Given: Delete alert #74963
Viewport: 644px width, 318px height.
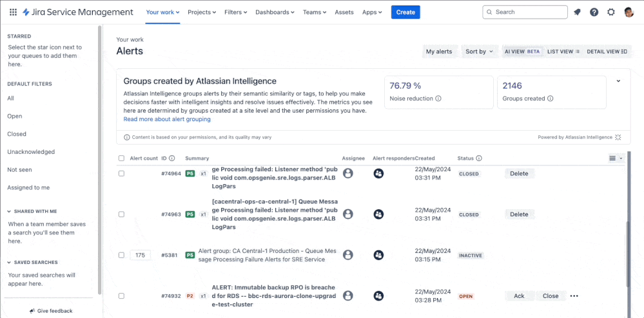Looking at the screenshot, I should pos(519,214).
